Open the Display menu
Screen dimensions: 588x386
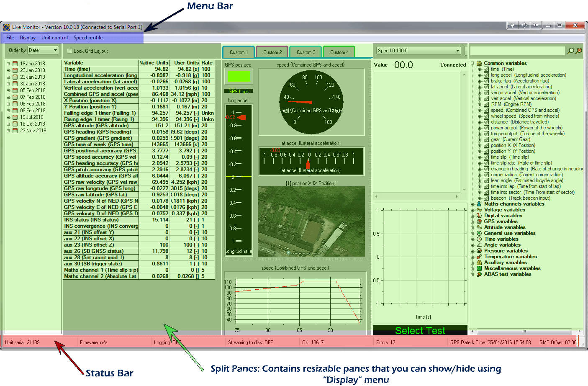click(28, 38)
